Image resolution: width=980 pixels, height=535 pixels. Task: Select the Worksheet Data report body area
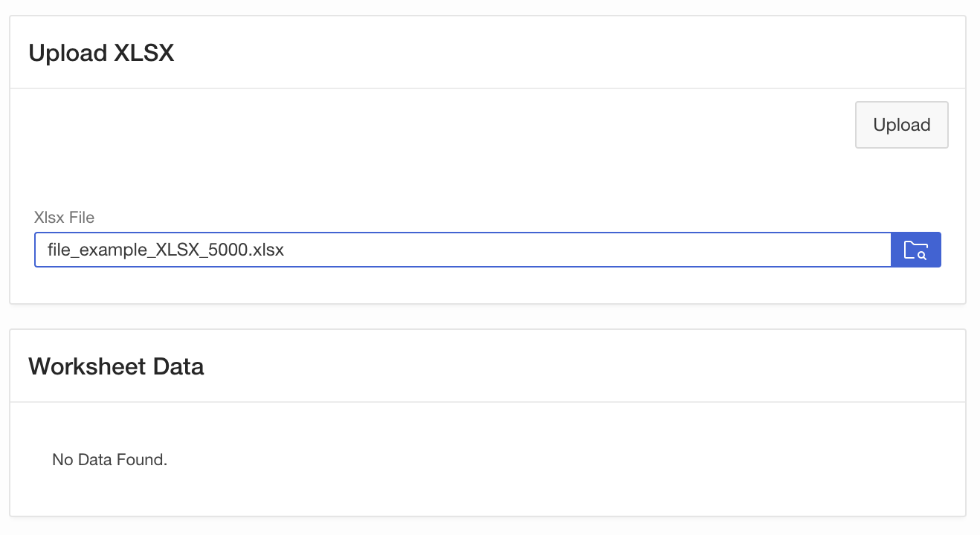(487, 459)
